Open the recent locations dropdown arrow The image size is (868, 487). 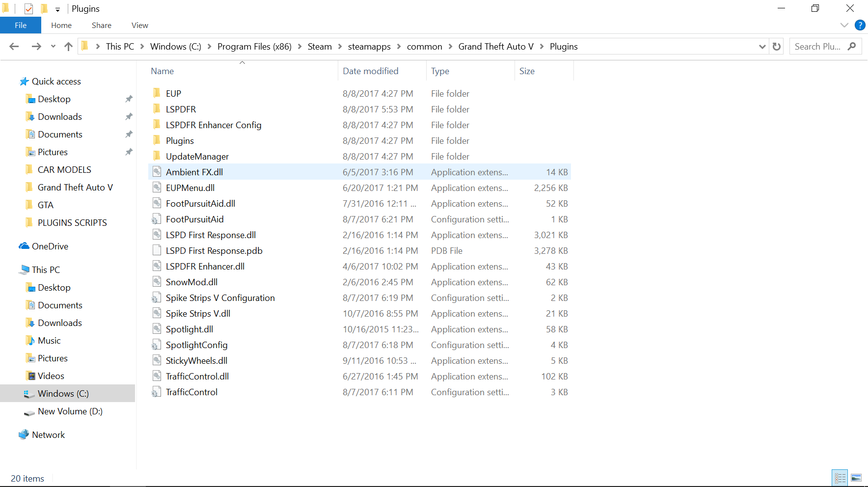pos(53,47)
